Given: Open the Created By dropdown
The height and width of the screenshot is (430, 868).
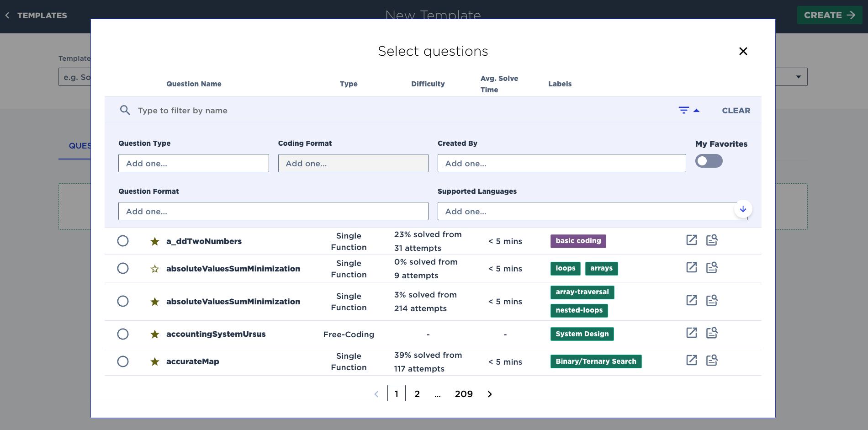Looking at the screenshot, I should tap(561, 164).
